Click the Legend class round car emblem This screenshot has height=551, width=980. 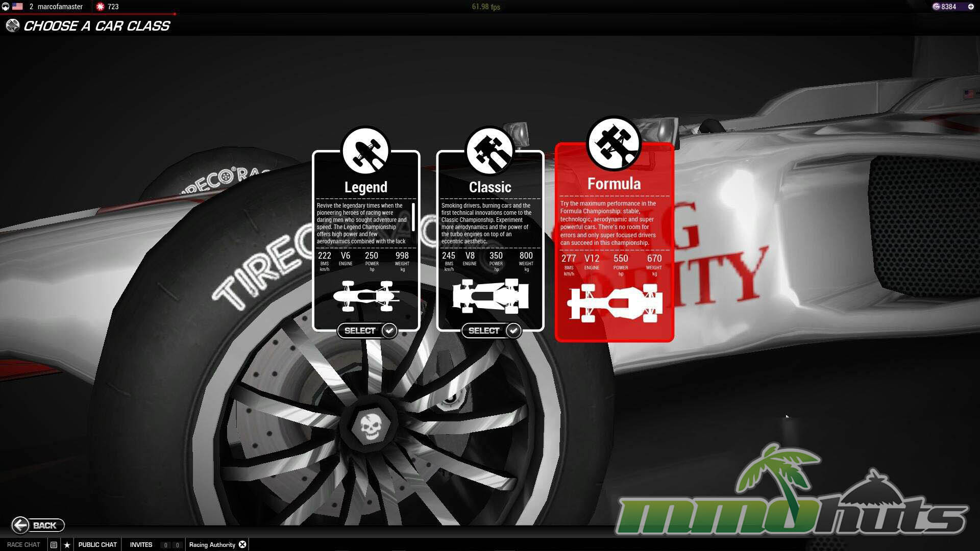click(365, 152)
